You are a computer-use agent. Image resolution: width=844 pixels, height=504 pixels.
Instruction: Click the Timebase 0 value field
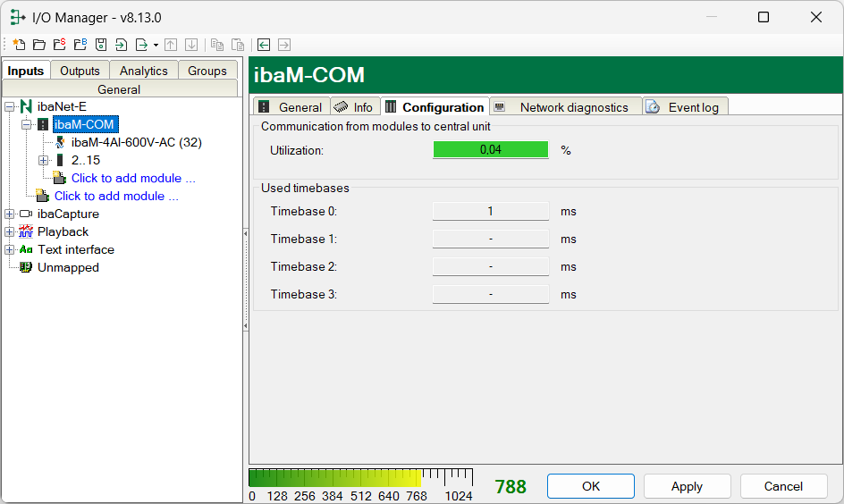tap(491, 212)
